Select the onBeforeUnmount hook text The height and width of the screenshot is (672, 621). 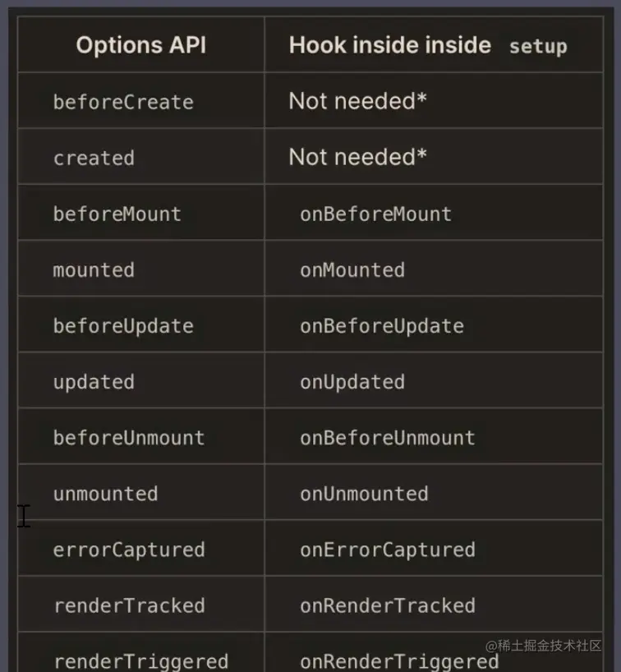[388, 437]
